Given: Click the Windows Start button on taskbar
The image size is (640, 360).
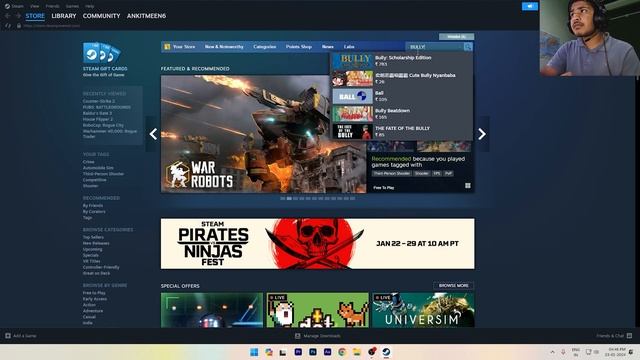Looking at the screenshot, I should [x=254, y=352].
